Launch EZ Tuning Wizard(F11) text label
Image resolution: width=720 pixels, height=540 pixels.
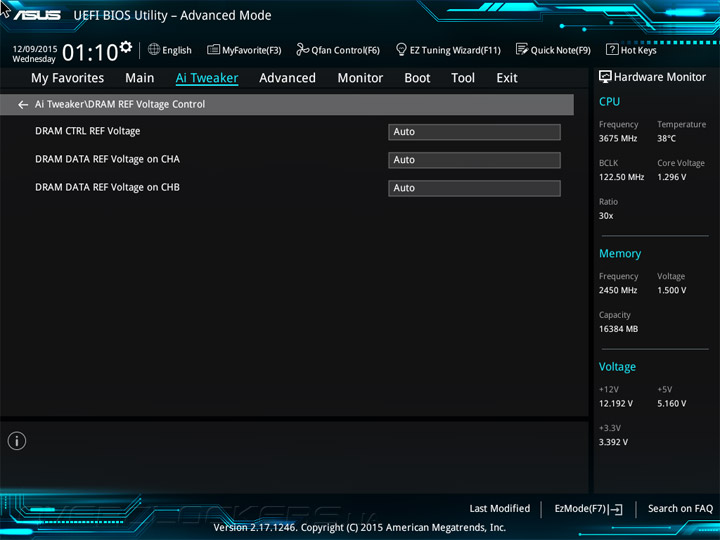455,50
